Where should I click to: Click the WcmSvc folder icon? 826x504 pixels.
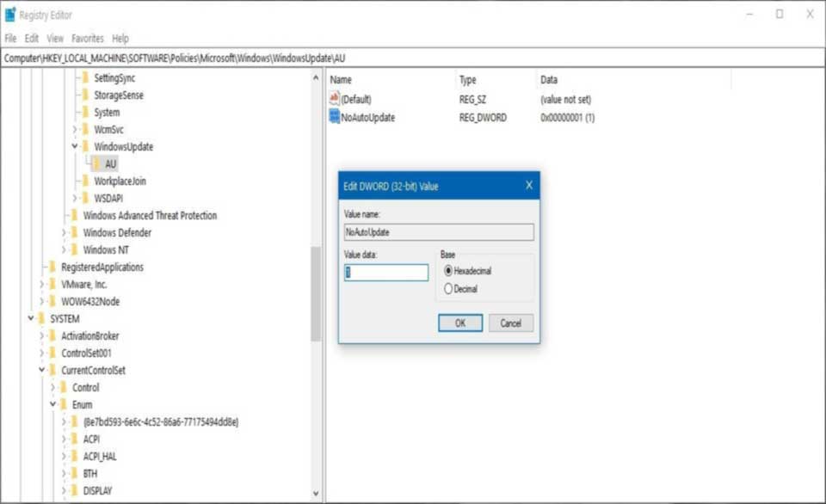85,130
